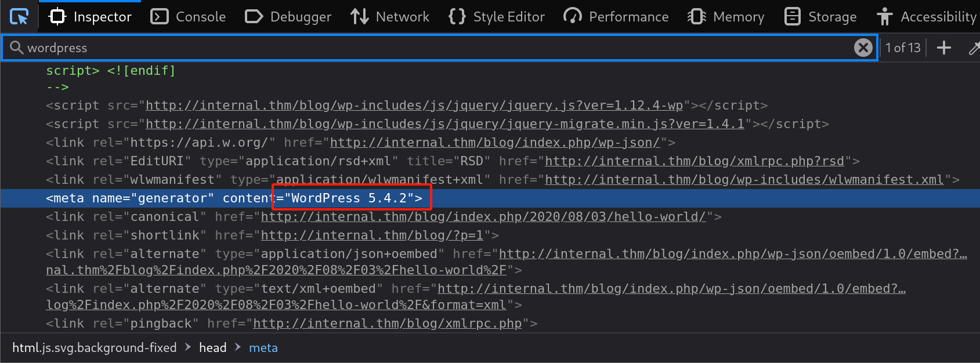Switch to the Network tab
The image size is (980, 363).
390,17
